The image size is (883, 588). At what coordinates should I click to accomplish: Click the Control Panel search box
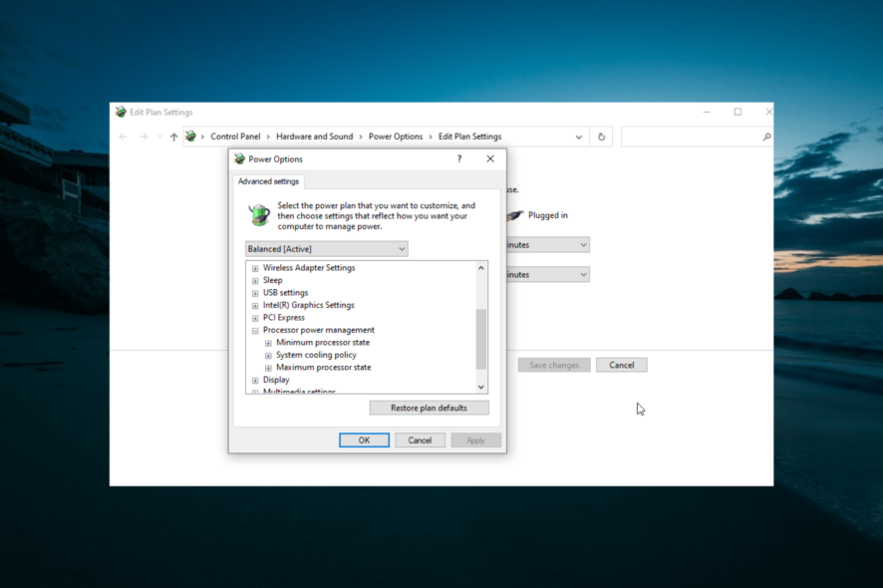pos(698,137)
